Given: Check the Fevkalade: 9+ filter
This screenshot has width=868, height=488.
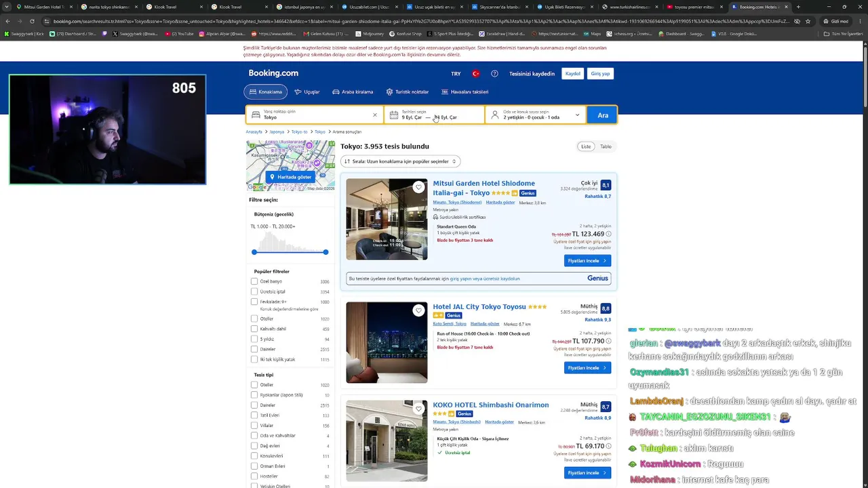Looking at the screenshot, I should [254, 302].
